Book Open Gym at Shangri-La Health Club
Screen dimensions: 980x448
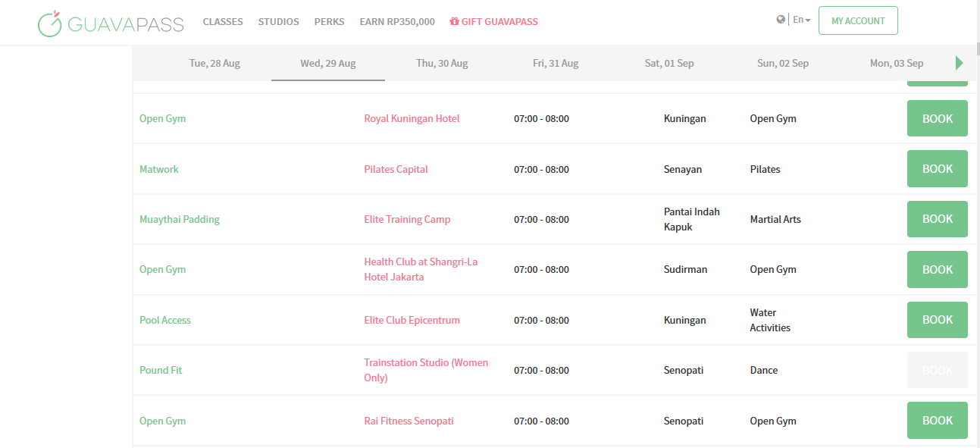pos(938,269)
